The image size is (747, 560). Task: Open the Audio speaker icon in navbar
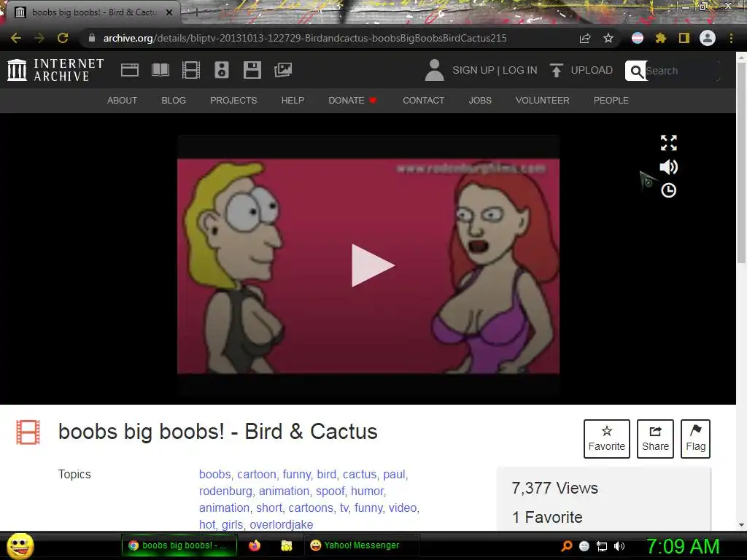pyautogui.click(x=222, y=70)
